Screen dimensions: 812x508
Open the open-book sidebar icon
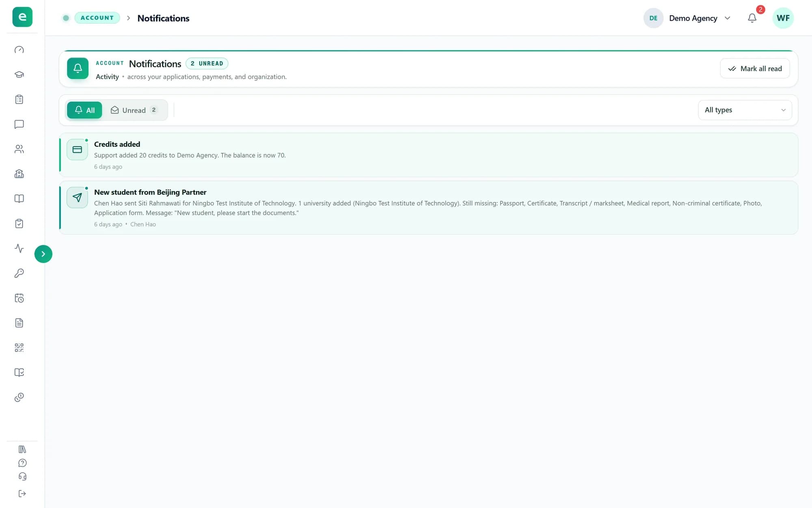19,199
